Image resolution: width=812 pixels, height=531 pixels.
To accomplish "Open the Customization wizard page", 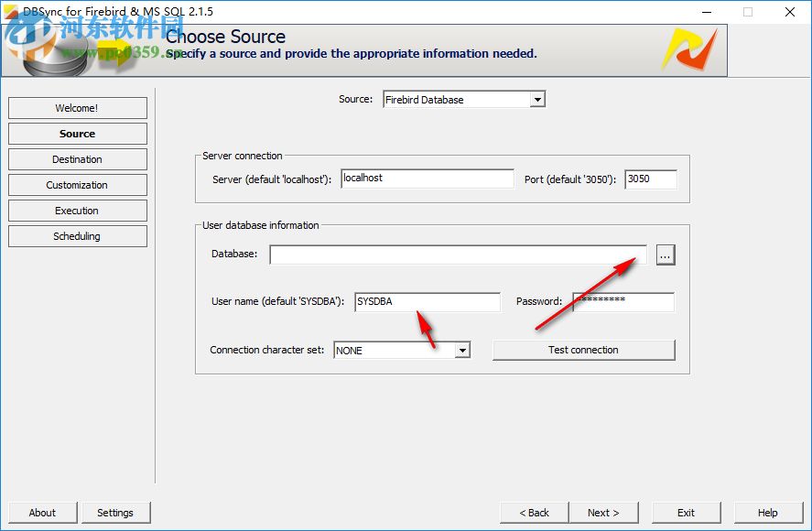I will (x=77, y=185).
